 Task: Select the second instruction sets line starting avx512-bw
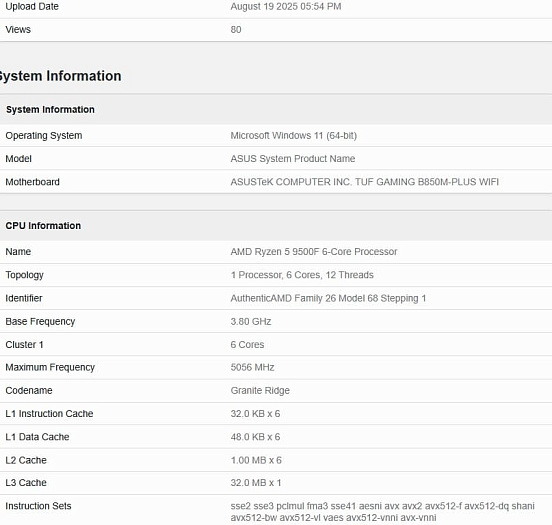(x=333, y=518)
